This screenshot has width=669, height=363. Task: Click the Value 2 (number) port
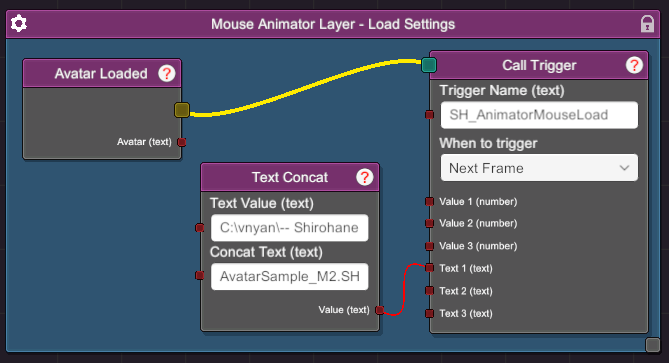(430, 223)
